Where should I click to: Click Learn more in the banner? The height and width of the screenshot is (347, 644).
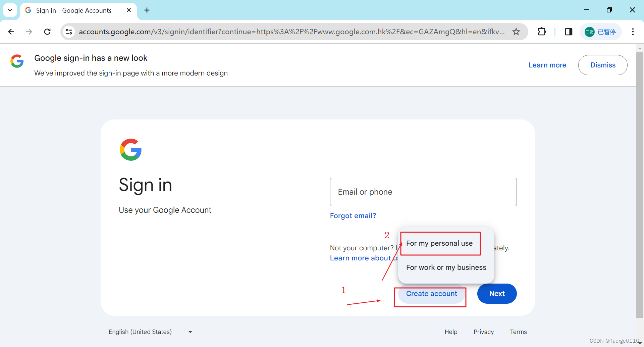point(547,65)
